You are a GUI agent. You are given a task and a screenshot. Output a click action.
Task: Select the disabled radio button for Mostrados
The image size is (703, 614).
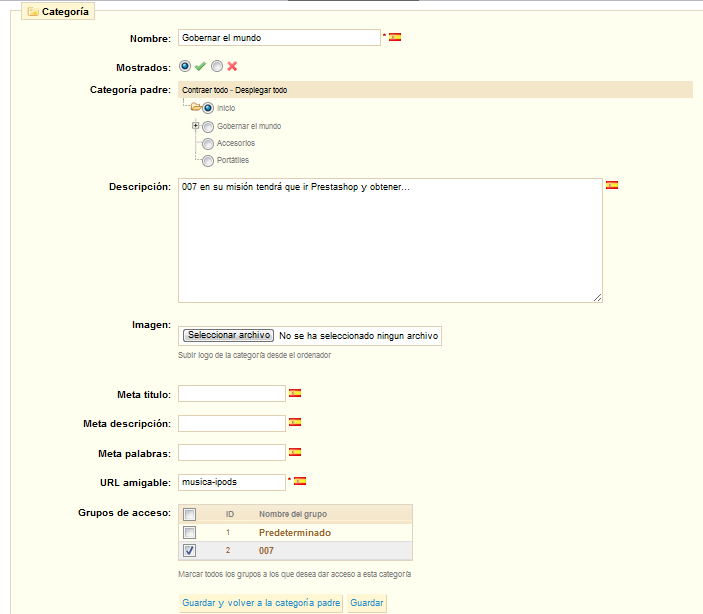216,66
